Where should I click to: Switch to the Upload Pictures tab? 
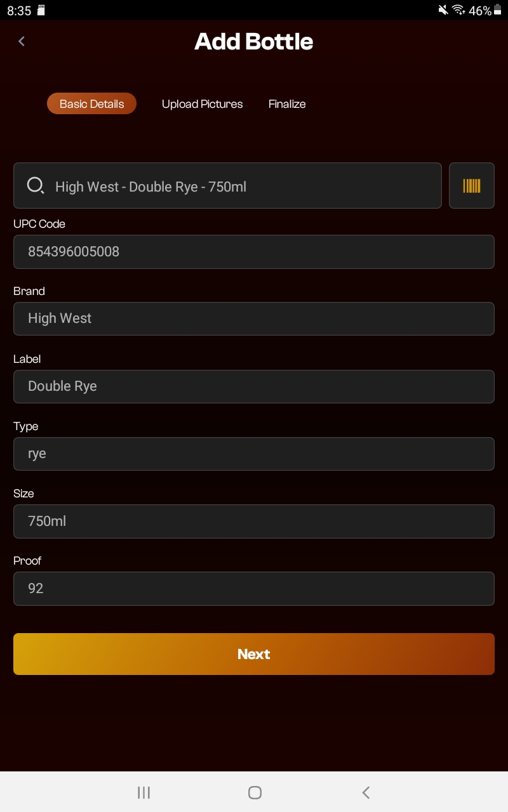(x=202, y=104)
